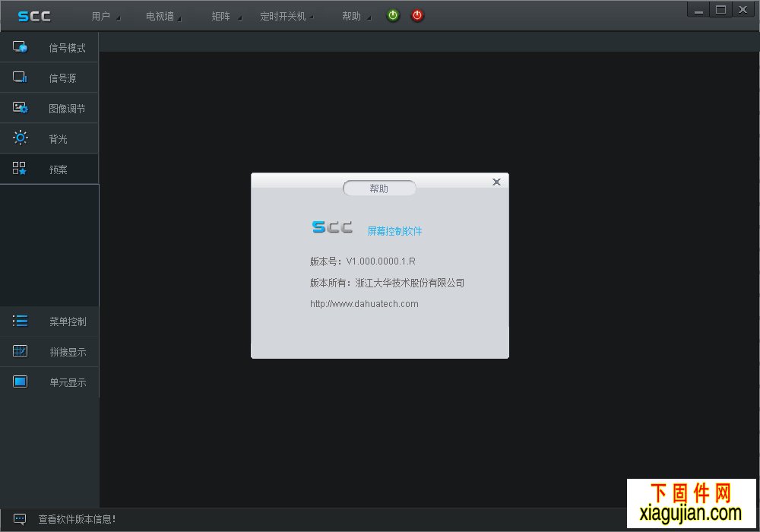The image size is (760, 532).
Task: Click the 信号模式 sidebar label
Action: [68, 48]
